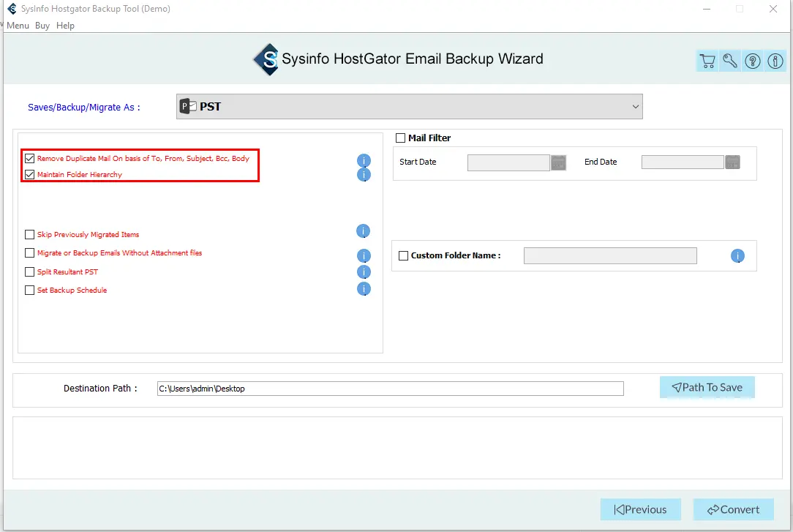This screenshot has width=793, height=532.
Task: Click the Start Date input field
Action: (508, 163)
